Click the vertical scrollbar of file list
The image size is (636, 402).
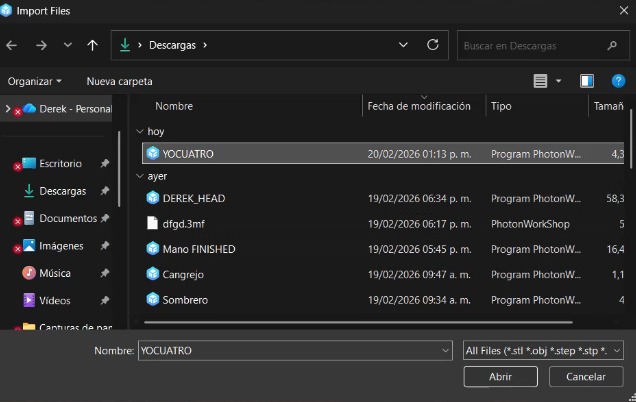pos(631,139)
